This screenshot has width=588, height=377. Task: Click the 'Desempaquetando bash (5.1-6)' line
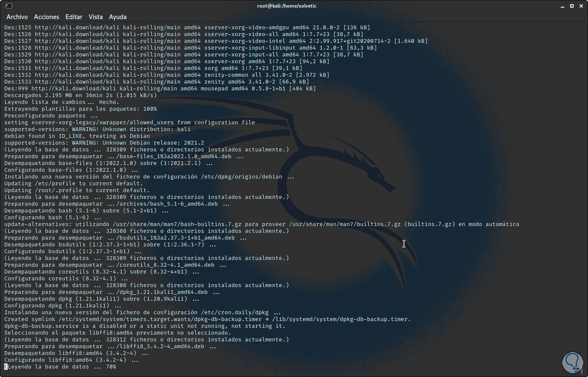pyautogui.click(x=86, y=211)
